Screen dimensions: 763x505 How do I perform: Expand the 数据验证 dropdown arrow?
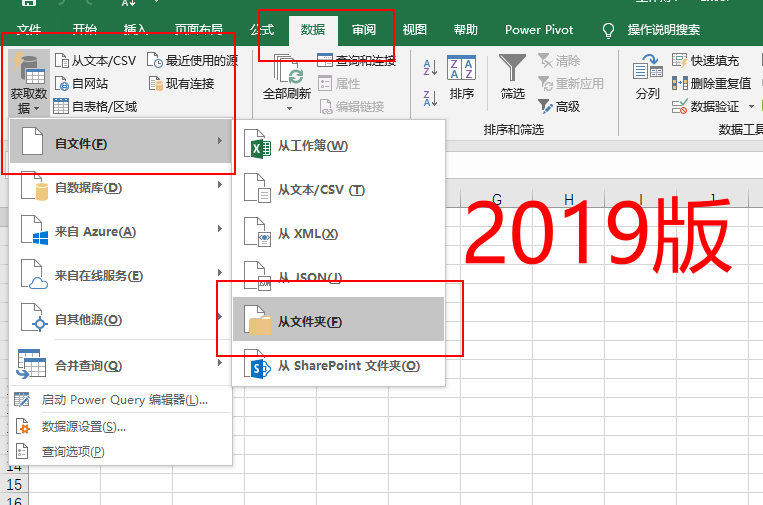point(751,107)
